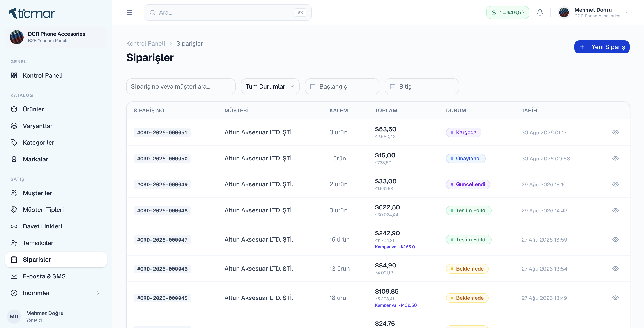Click the ticmar logo
Screen dimensions: 644x328
(32, 13)
